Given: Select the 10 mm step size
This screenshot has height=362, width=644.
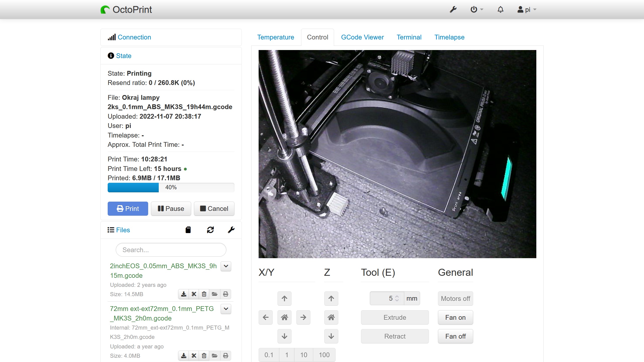Looking at the screenshot, I should pyautogui.click(x=303, y=355).
